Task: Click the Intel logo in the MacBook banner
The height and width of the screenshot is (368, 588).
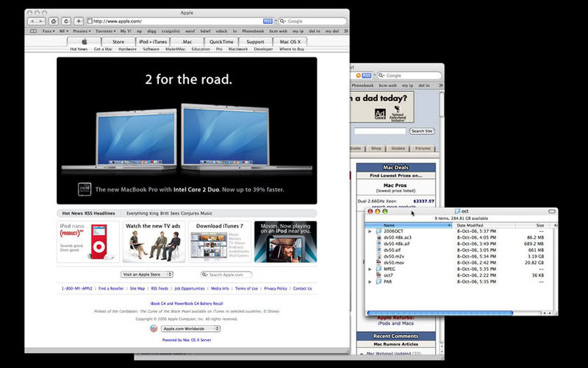Action: [85, 189]
